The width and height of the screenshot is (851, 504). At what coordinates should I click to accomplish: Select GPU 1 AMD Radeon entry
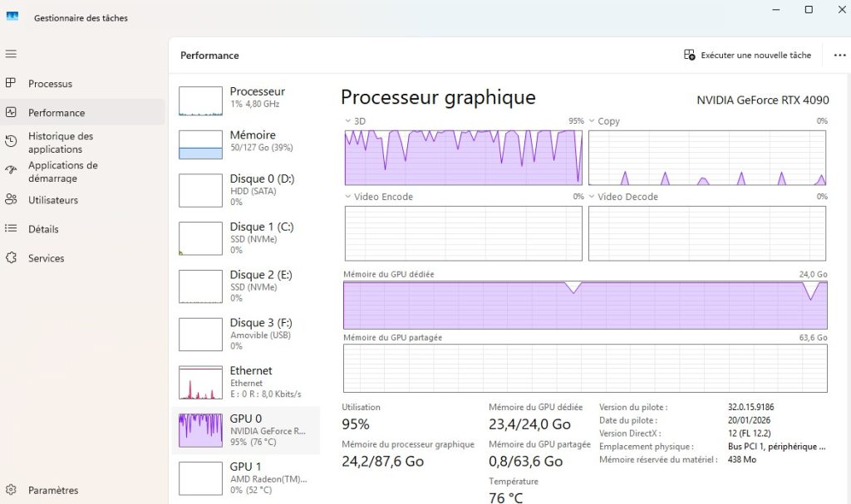coord(246,477)
